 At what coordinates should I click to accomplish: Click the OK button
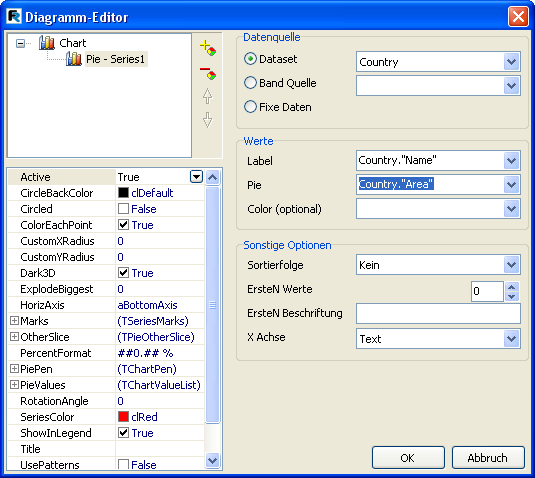[x=408, y=458]
